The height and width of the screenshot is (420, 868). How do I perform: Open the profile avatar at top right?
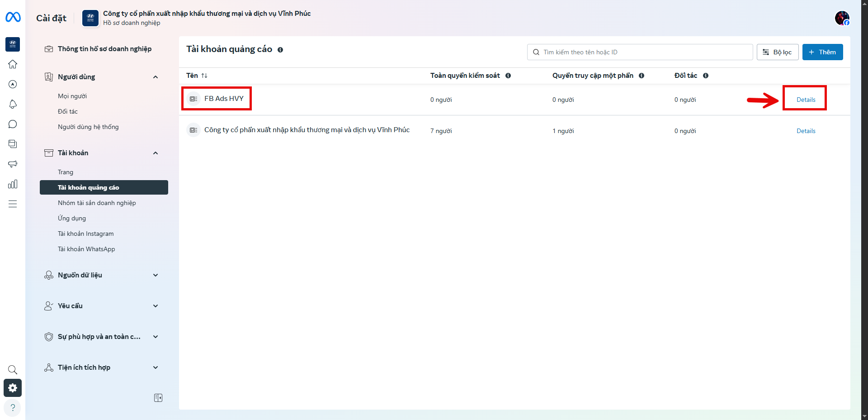click(x=842, y=18)
